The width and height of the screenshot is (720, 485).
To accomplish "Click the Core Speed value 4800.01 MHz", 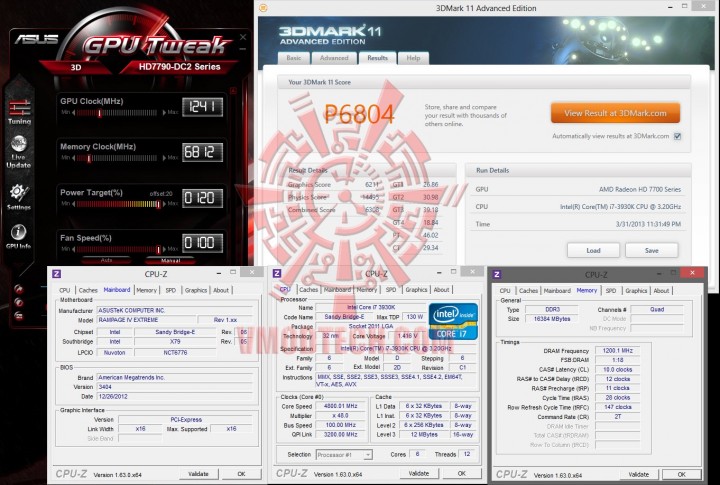I will [x=341, y=406].
